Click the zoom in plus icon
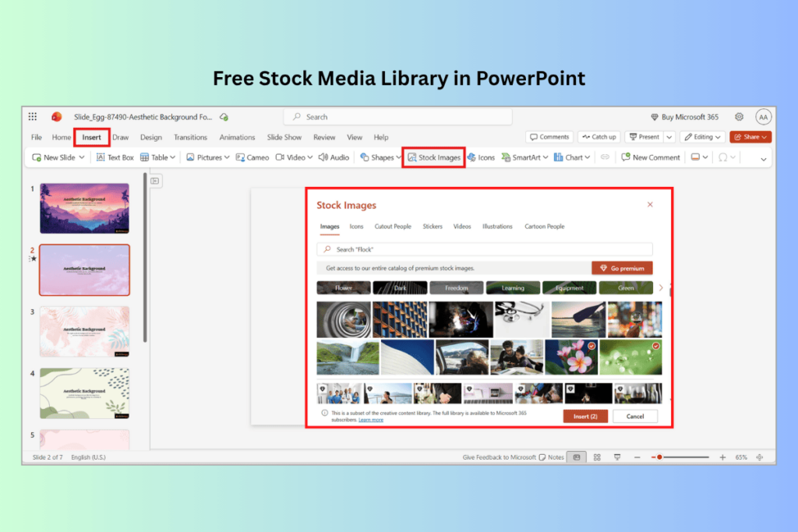This screenshot has height=532, width=798. coord(722,457)
